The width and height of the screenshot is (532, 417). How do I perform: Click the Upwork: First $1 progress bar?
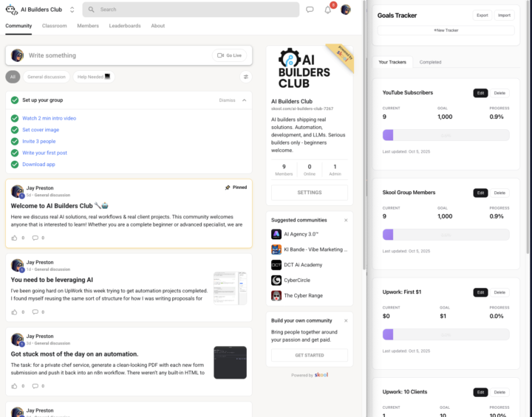click(x=446, y=334)
